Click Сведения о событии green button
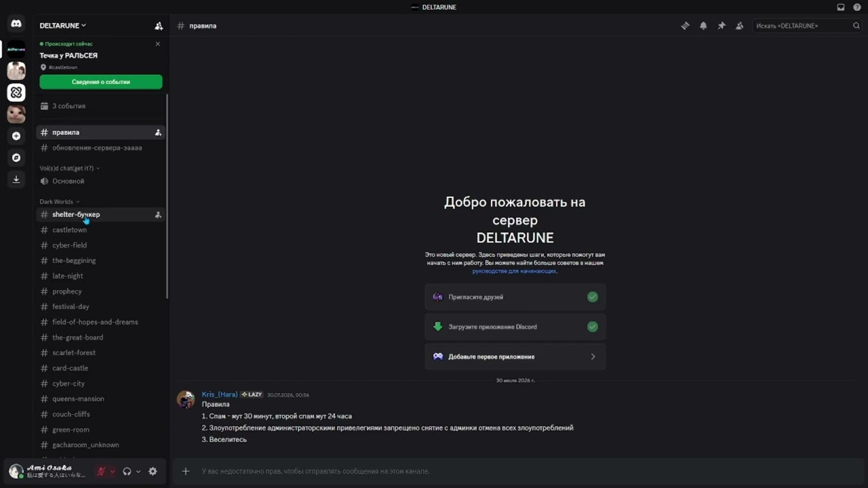The width and height of the screenshot is (868, 488). click(101, 82)
